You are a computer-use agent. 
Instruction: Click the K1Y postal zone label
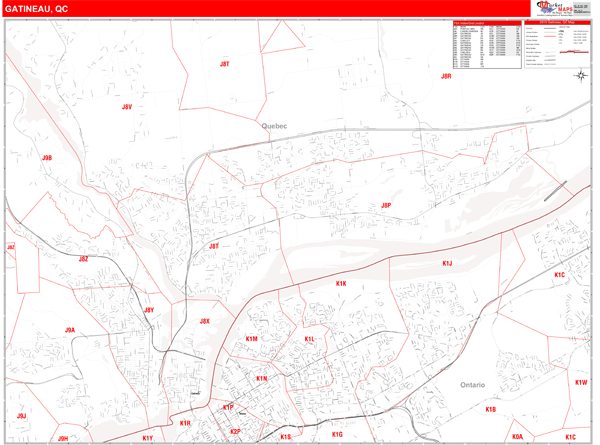pyautogui.click(x=148, y=438)
